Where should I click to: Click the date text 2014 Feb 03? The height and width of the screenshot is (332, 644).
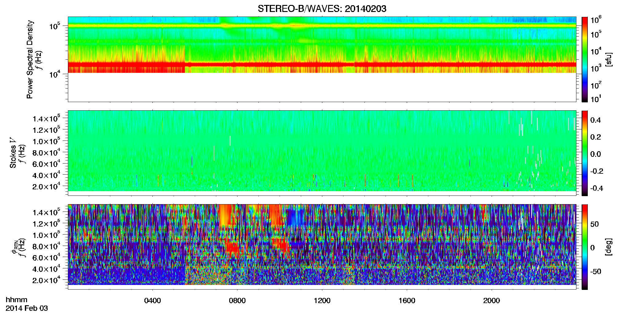27,308
